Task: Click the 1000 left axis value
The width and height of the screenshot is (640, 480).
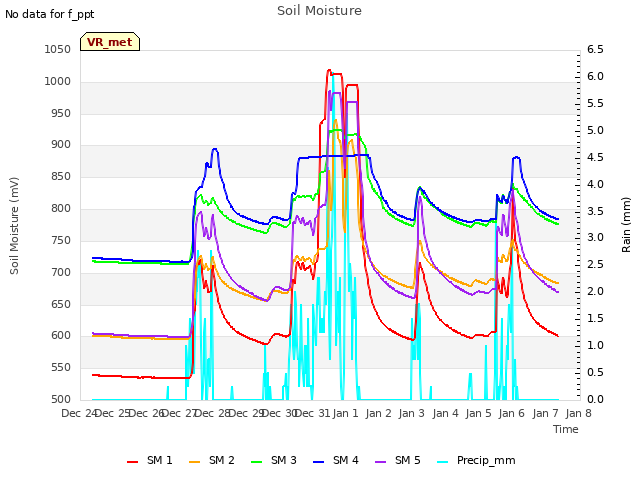Action: click(58, 81)
